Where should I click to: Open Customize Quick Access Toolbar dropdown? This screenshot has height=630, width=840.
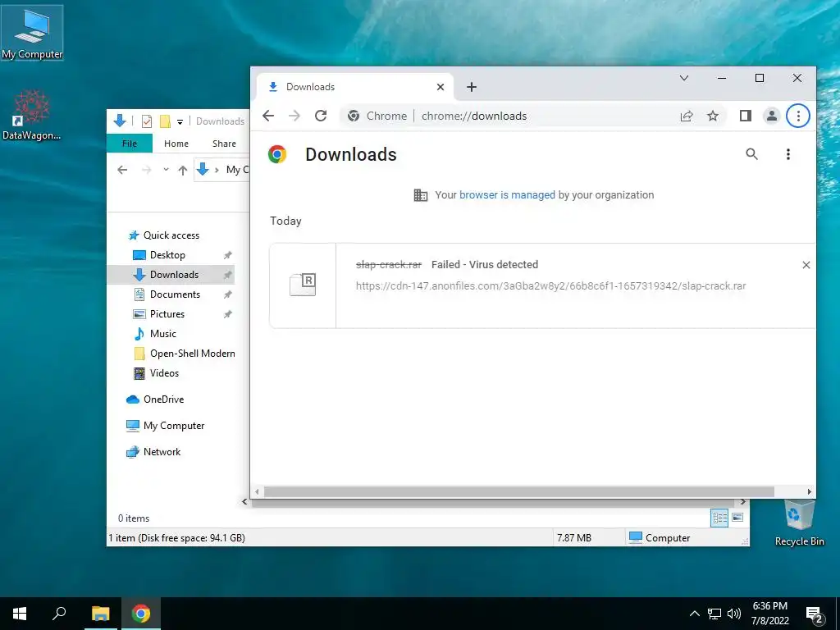pyautogui.click(x=180, y=122)
